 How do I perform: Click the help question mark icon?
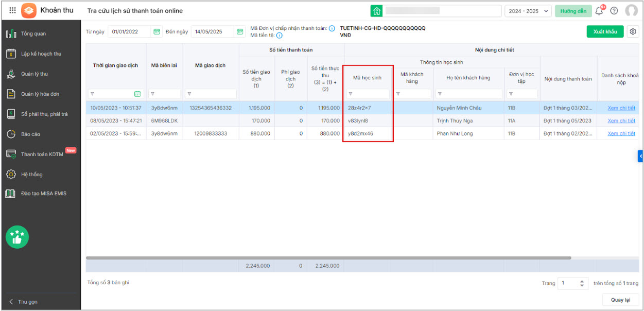tap(614, 11)
